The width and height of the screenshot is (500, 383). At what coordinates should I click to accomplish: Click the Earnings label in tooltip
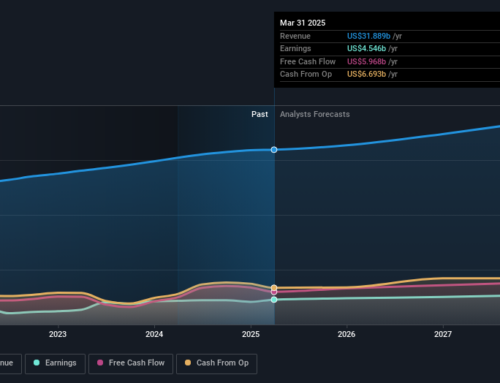pos(295,49)
